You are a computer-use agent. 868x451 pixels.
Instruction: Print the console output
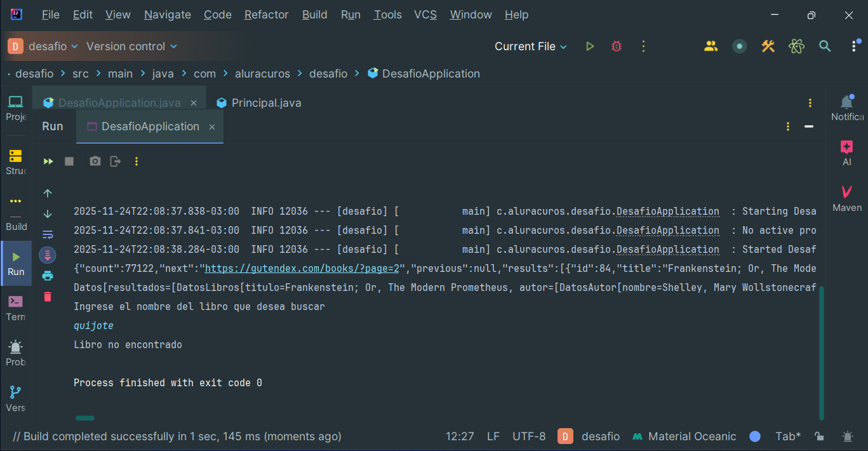48,276
